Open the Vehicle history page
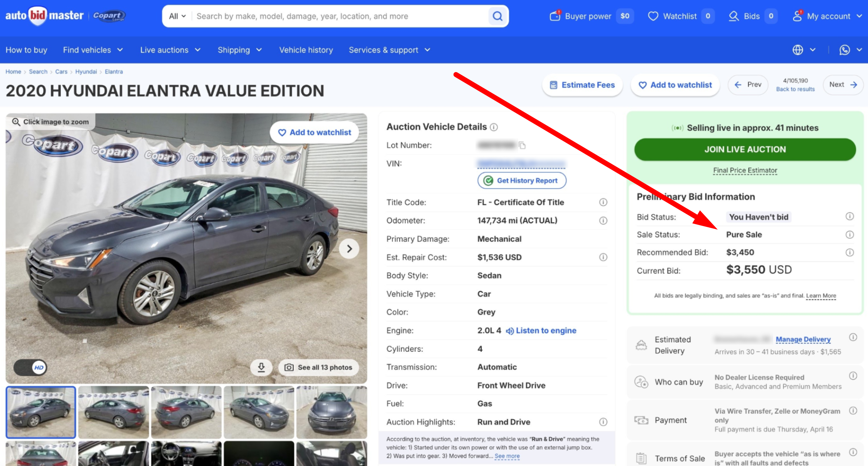Image resolution: width=868 pixels, height=466 pixels. pos(306,50)
